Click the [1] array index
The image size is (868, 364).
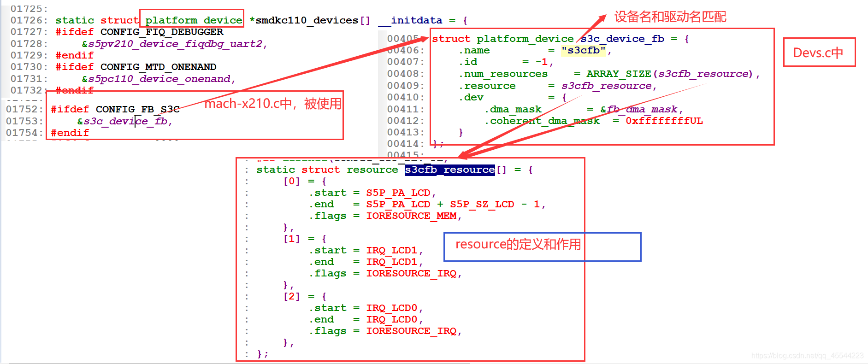tap(291, 239)
